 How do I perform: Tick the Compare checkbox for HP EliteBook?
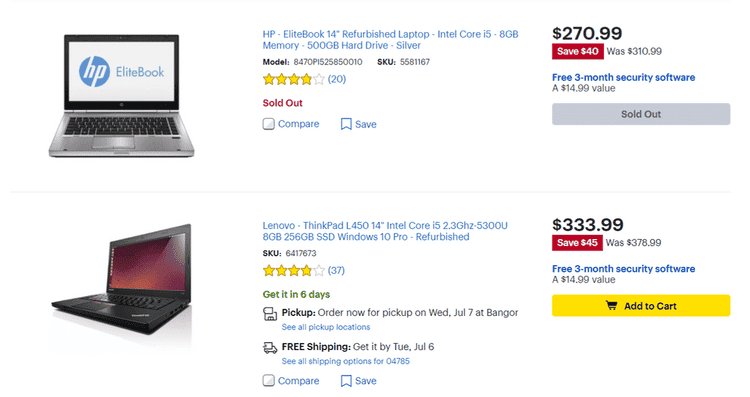tap(268, 124)
